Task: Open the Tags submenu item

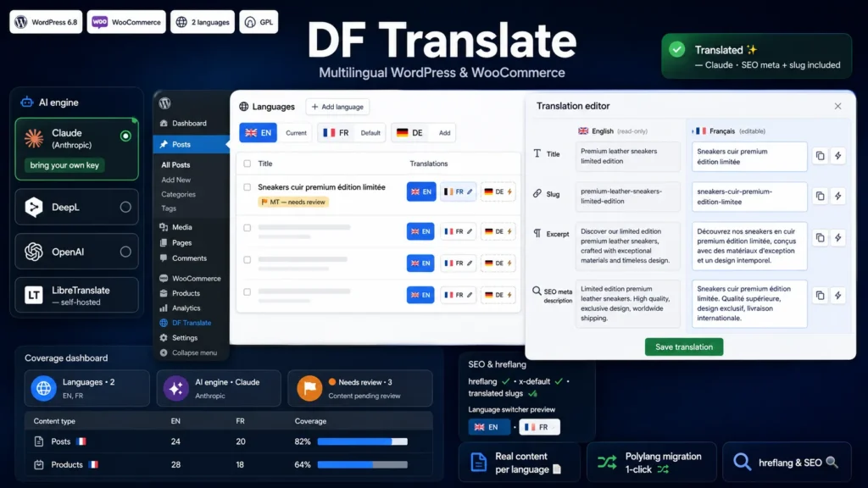Action: pyautogui.click(x=169, y=208)
